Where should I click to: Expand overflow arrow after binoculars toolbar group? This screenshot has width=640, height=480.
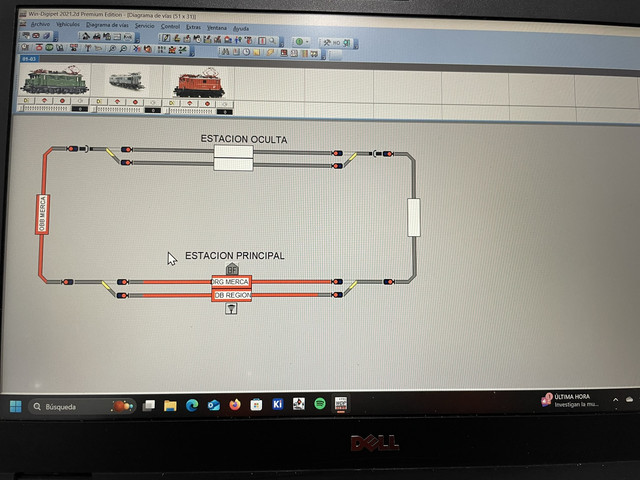[x=323, y=56]
